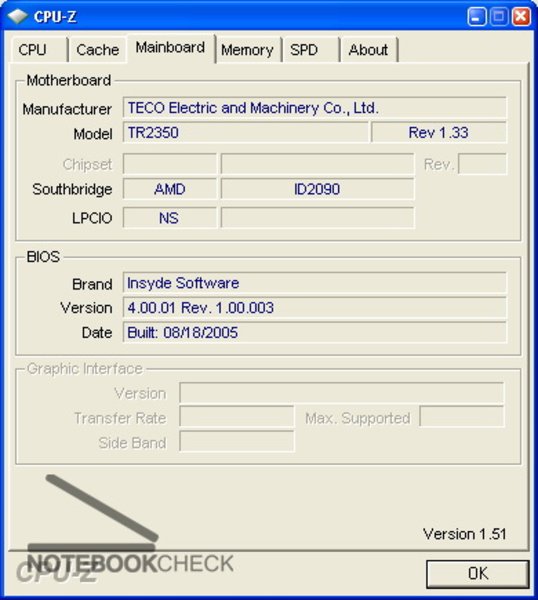Click the Manufacturer label
538x600 pixels.
tap(67, 109)
